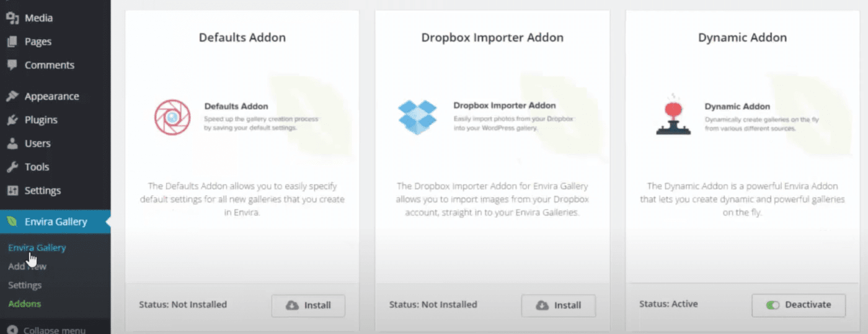Click the Dynamic Addon joystick thumbnail
Viewport: 868px width, 334px height.
pos(673,115)
